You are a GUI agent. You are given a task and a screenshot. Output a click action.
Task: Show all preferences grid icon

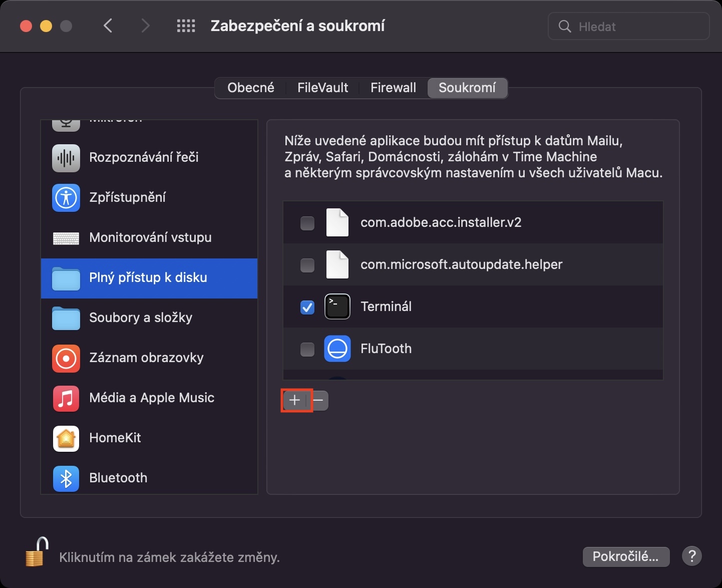coord(186,26)
